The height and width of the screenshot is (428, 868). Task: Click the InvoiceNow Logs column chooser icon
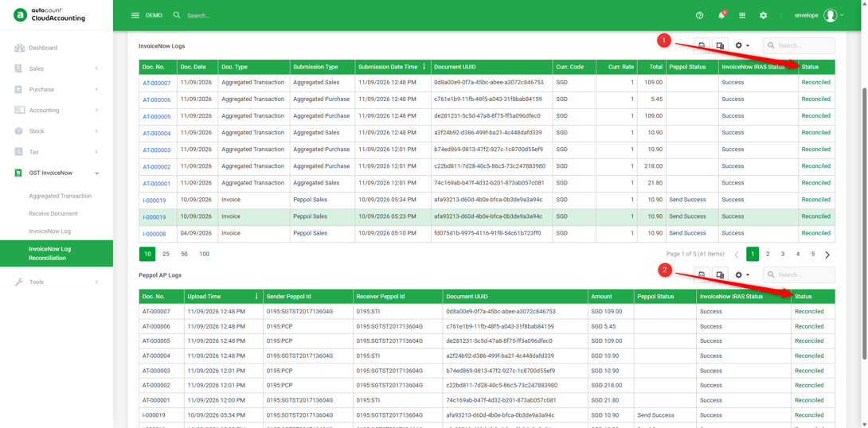pos(720,45)
